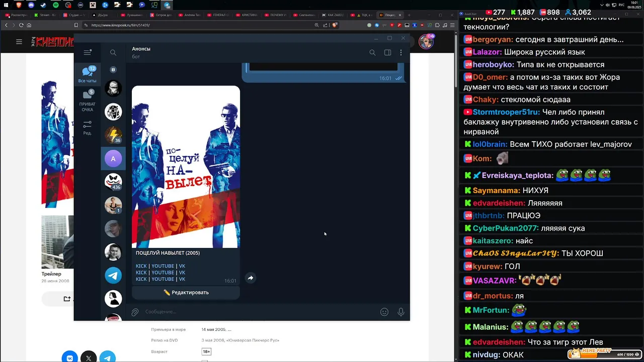This screenshot has height=362, width=644.
Task: Open the lightning bolt chat with 36 unread
Action: (113, 135)
